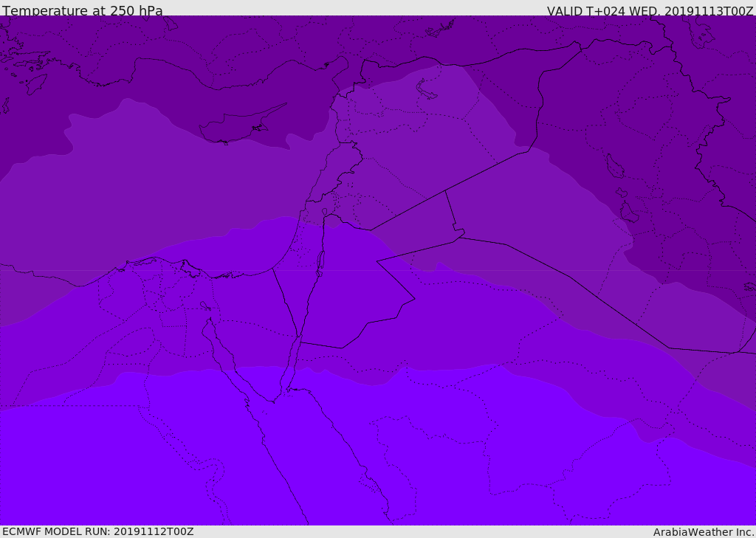The width and height of the screenshot is (756, 538).
Task: Click the Crete island outline
Action: pyautogui.click(x=35, y=83)
